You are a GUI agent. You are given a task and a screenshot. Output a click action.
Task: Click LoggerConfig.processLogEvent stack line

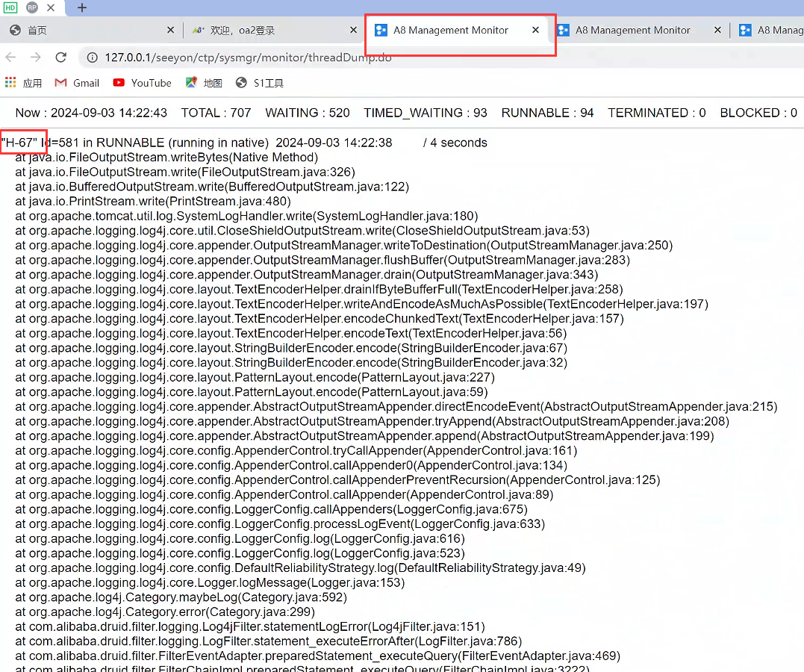[x=280, y=523]
